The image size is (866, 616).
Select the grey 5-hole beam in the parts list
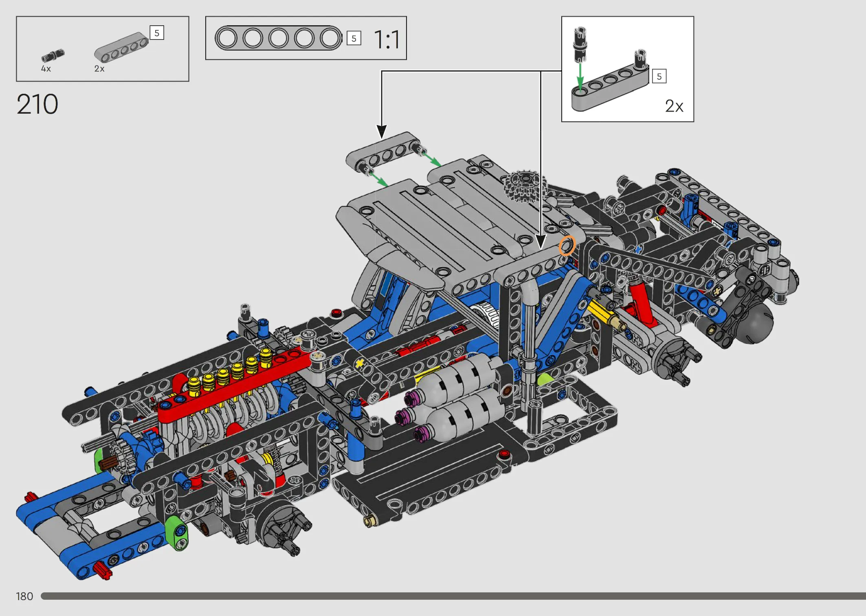pos(121,47)
